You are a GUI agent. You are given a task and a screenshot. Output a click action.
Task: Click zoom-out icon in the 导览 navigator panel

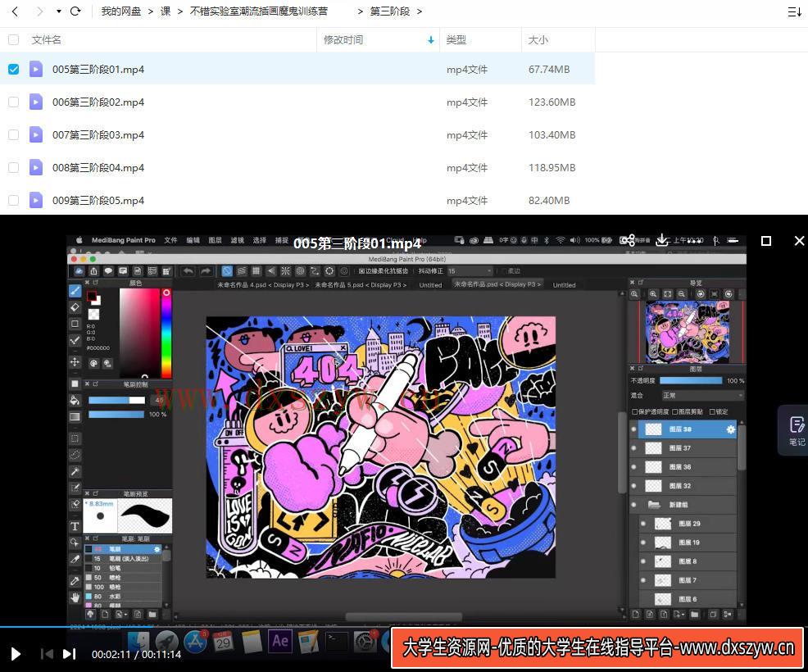(681, 293)
